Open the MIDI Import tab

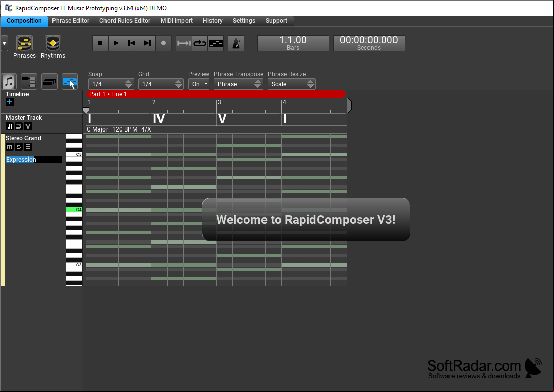177,21
